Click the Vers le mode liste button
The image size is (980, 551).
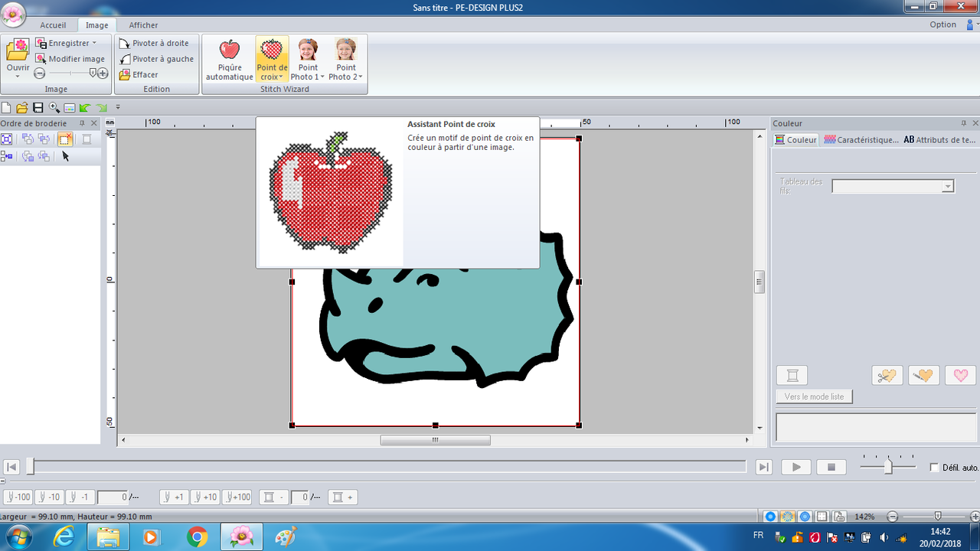coord(814,396)
